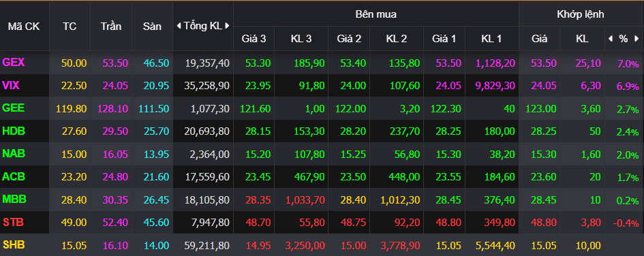Open SHB stock symbol
Viewport: 644px width, 256px height.
(14, 245)
